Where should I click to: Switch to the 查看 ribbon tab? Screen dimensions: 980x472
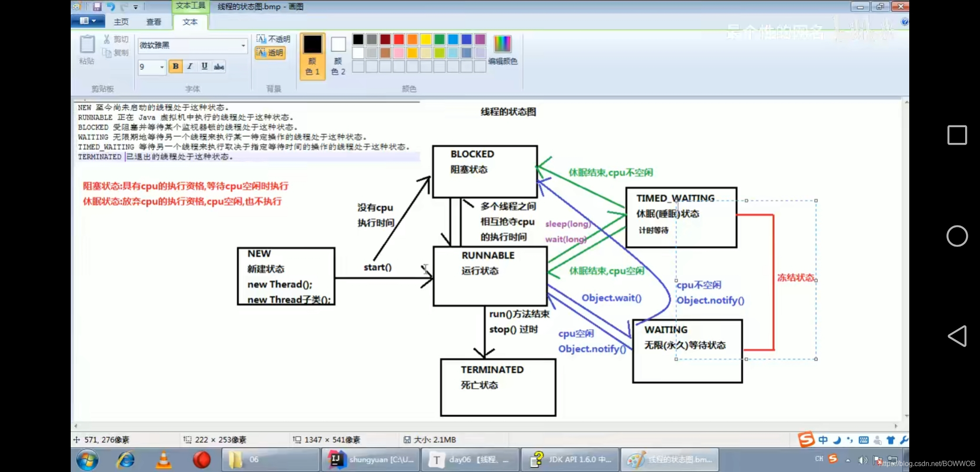pyautogui.click(x=154, y=22)
